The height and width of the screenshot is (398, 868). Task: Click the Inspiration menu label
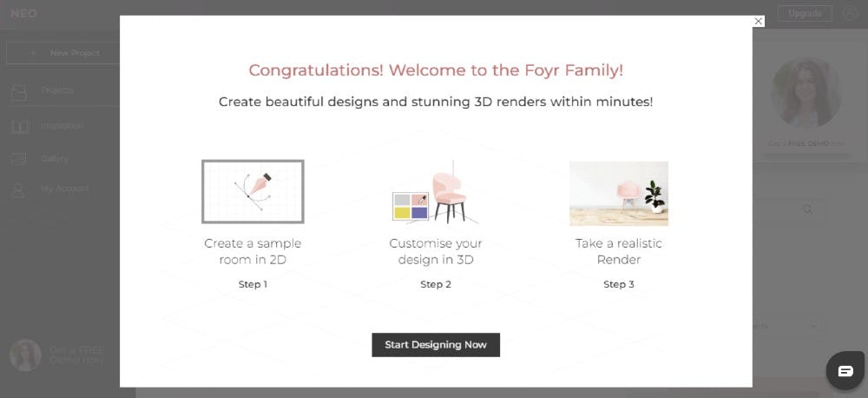(62, 126)
